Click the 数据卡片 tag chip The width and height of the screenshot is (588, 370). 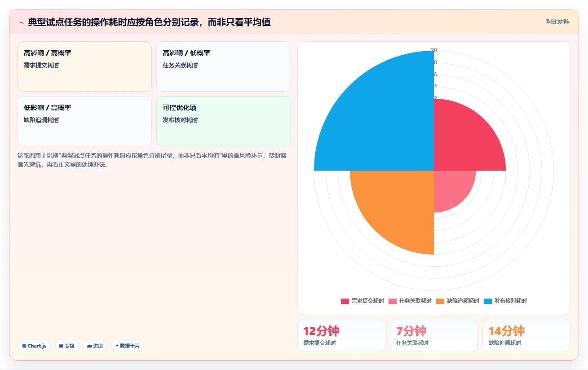[128, 346]
